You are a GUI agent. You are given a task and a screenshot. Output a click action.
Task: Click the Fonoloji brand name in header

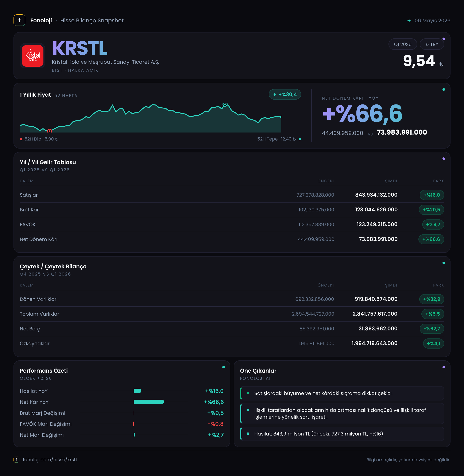(41, 20)
